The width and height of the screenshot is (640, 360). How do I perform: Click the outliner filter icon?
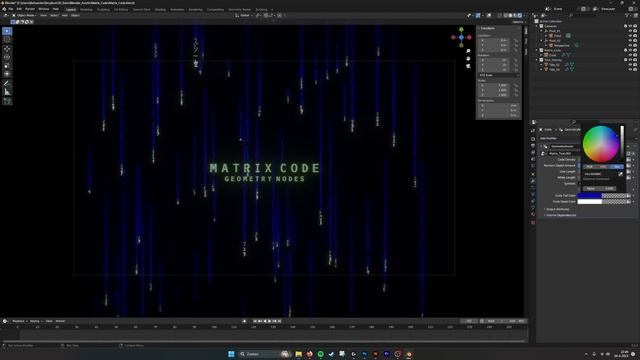[x=627, y=16]
